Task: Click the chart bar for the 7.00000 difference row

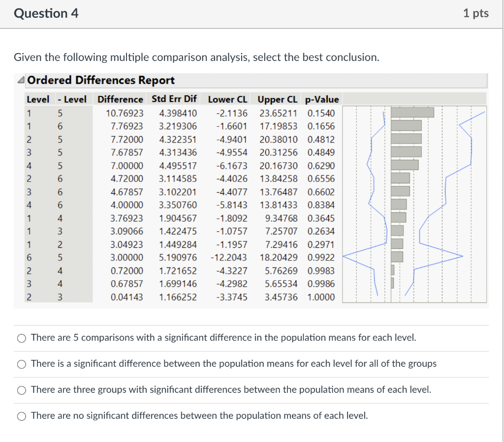Action: [x=405, y=165]
